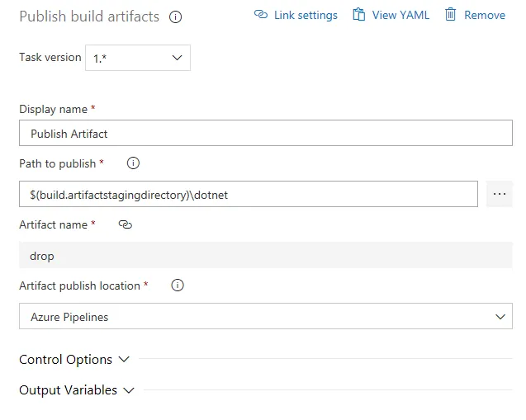Click the chevron arrow after Control Options
This screenshot has width=526, height=420.
click(124, 360)
